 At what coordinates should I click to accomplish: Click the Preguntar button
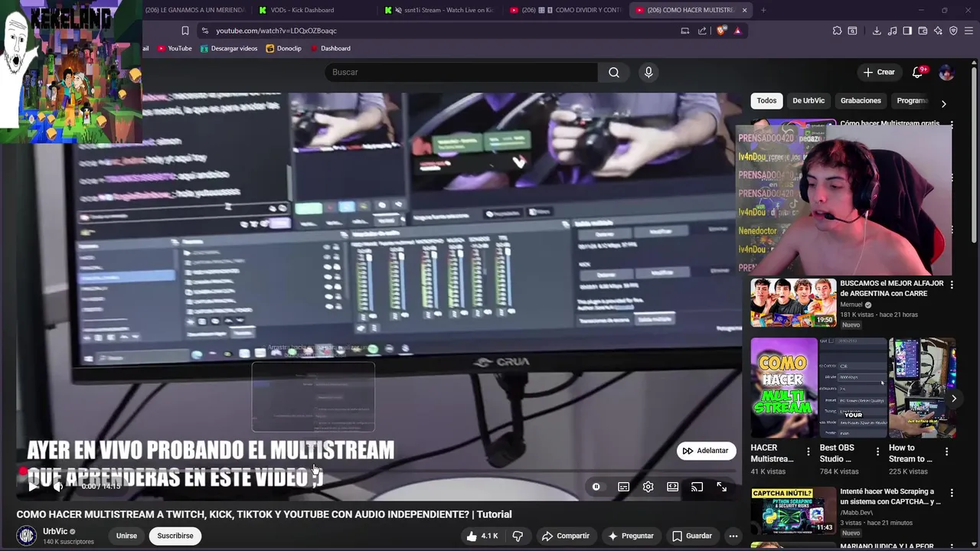pyautogui.click(x=631, y=536)
